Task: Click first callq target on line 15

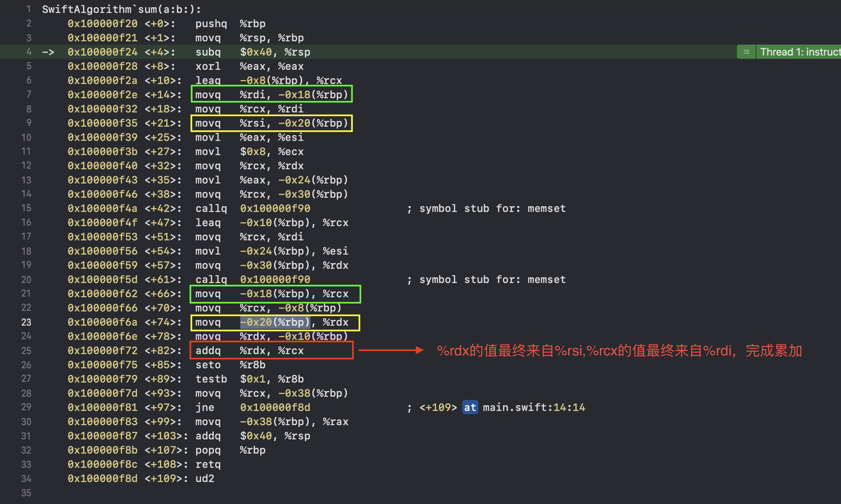Action: 275,208
